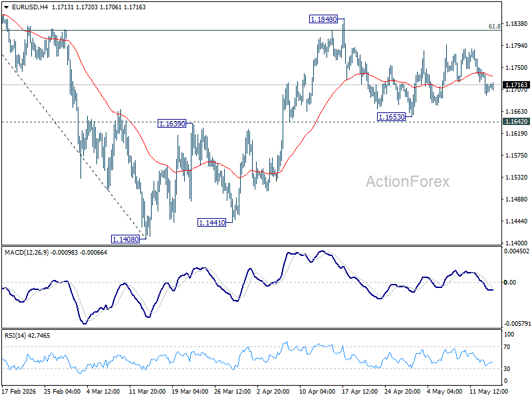Click the 4 Mar 12:00 date label
Viewport: 532px width, 399px height.
[103, 392]
